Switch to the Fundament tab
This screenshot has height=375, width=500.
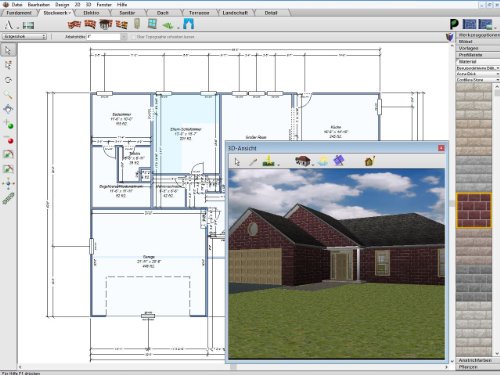[19, 13]
